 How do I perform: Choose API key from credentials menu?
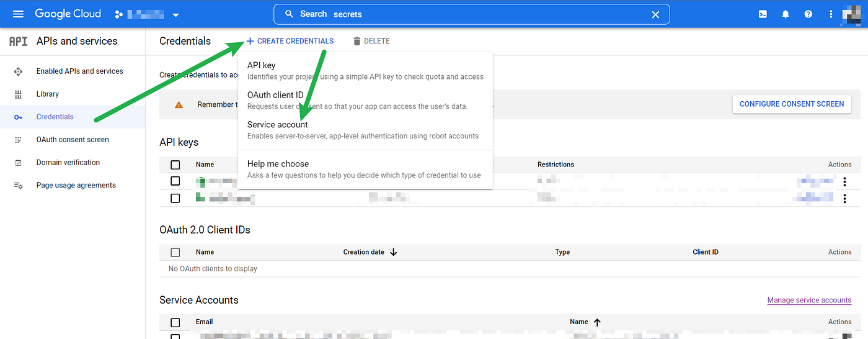coord(365,71)
